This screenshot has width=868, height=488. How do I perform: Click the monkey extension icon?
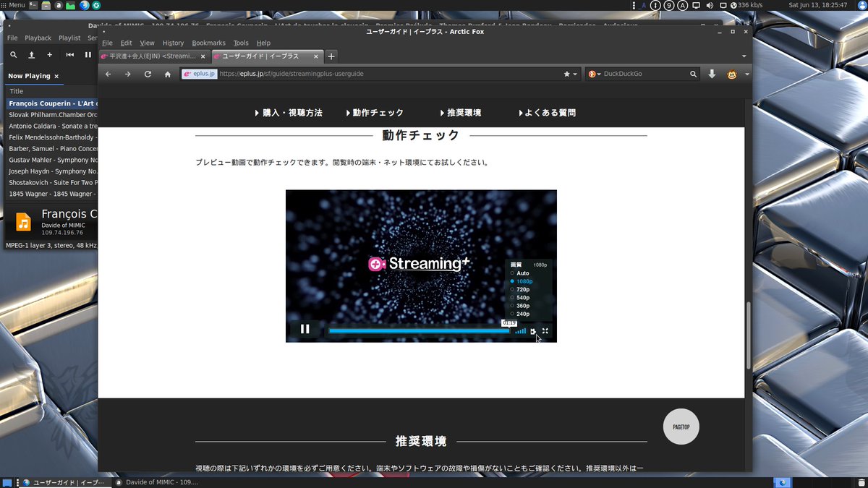[x=732, y=74]
